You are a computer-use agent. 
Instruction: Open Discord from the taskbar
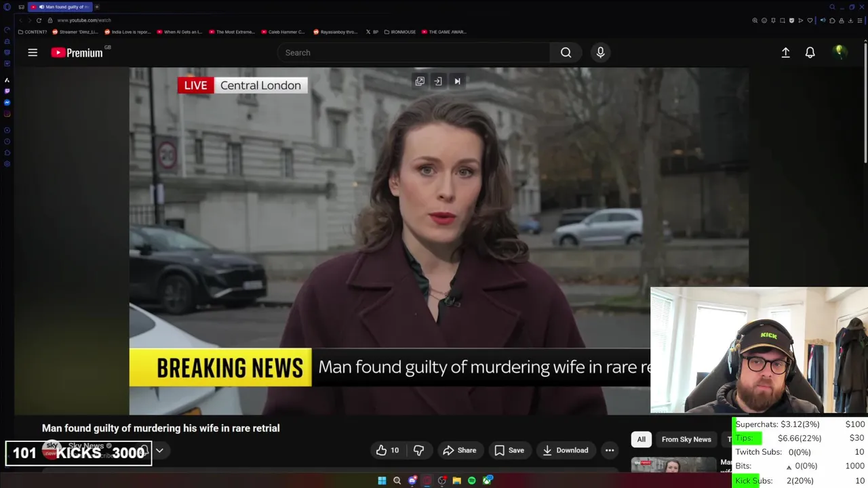412,481
